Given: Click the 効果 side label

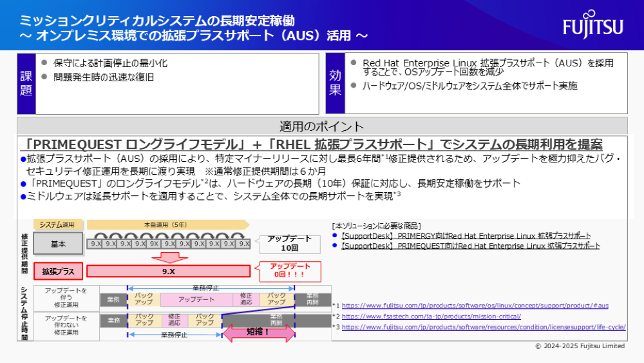Looking at the screenshot, I should 335,83.
